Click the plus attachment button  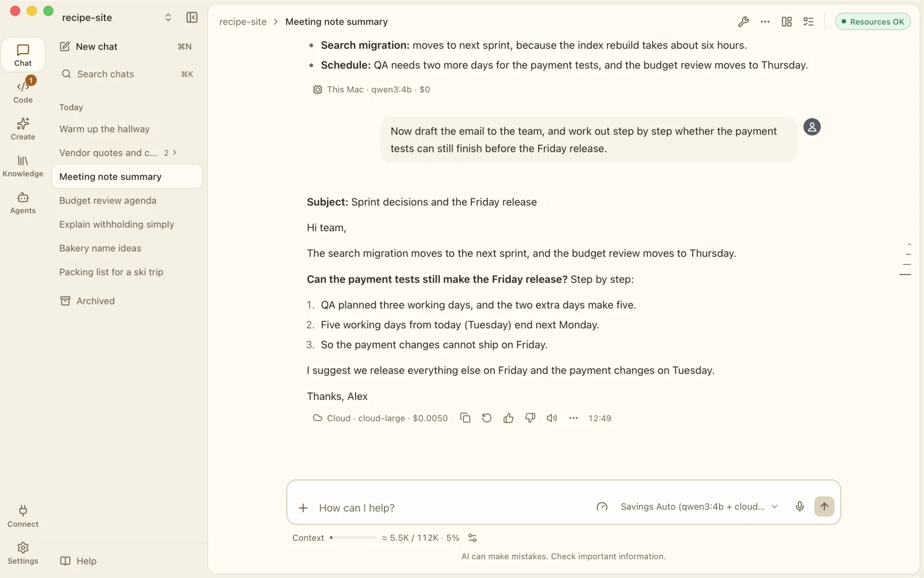point(303,508)
